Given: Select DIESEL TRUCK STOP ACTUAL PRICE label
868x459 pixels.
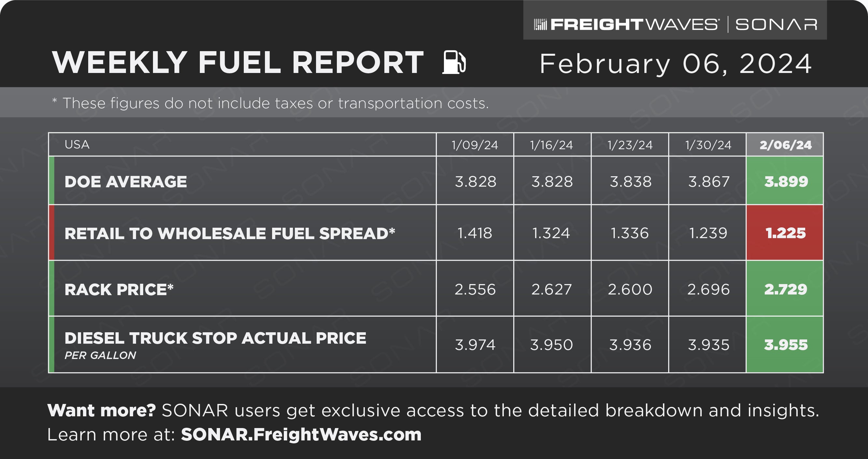Looking at the screenshot, I should [215, 338].
